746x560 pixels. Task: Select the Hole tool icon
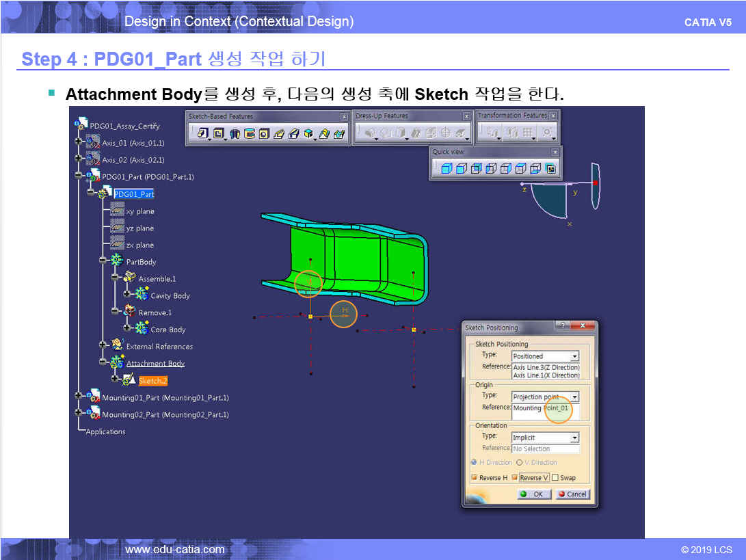264,134
